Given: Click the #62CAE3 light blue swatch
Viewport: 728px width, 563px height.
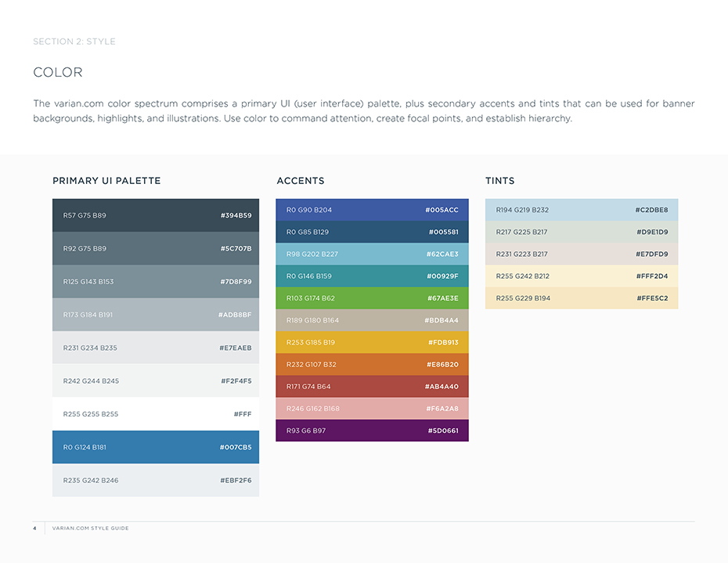Looking at the screenshot, I should pos(372,254).
